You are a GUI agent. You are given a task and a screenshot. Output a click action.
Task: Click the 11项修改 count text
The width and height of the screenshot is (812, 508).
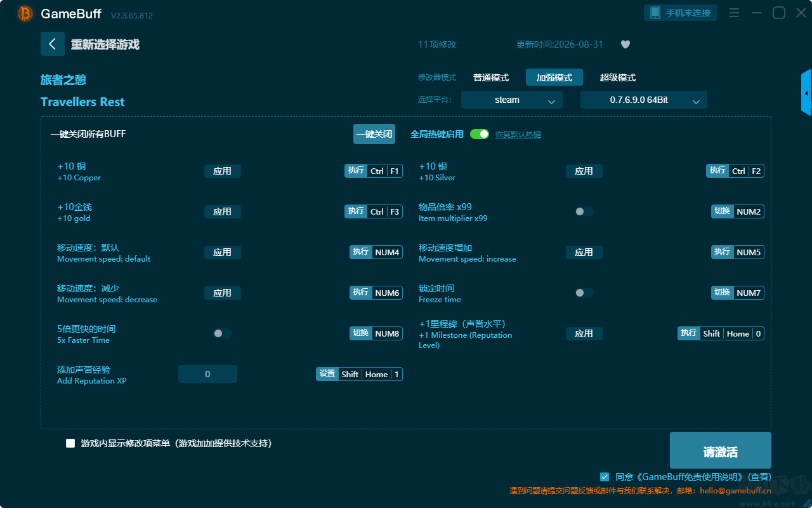pyautogui.click(x=437, y=44)
